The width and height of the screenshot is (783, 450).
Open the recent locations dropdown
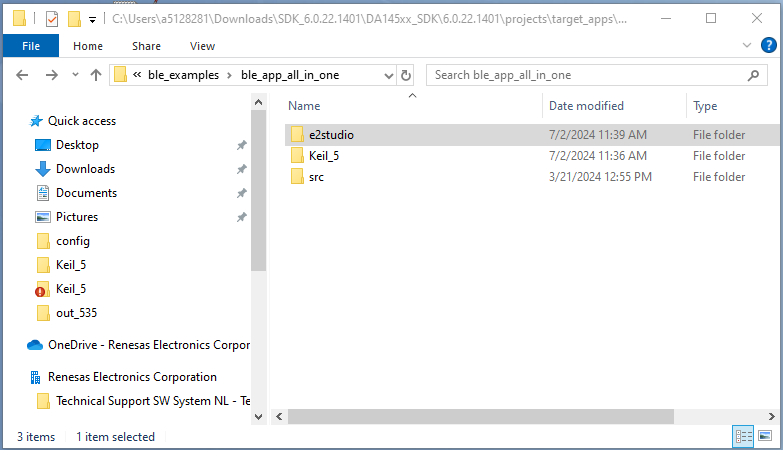pos(75,75)
